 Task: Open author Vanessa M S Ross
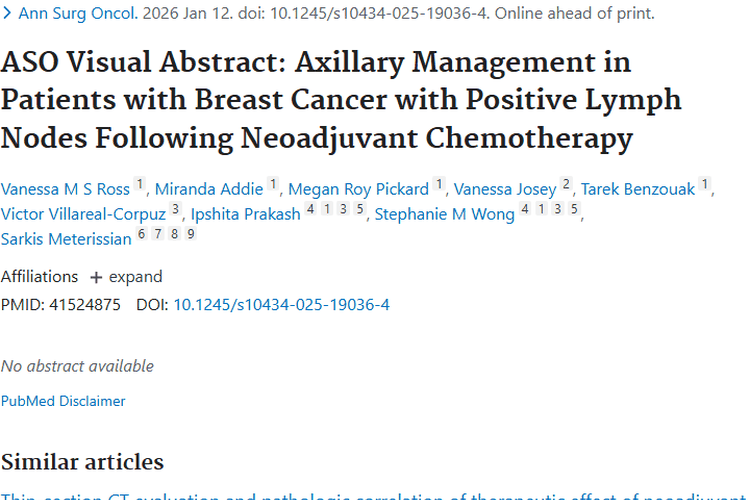[66, 189]
